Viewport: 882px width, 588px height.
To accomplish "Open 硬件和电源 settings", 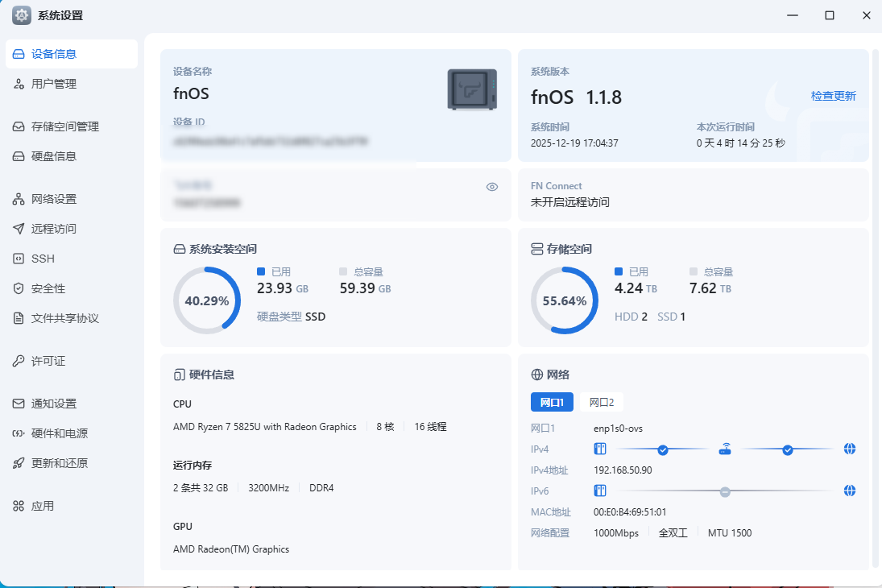I will point(59,433).
